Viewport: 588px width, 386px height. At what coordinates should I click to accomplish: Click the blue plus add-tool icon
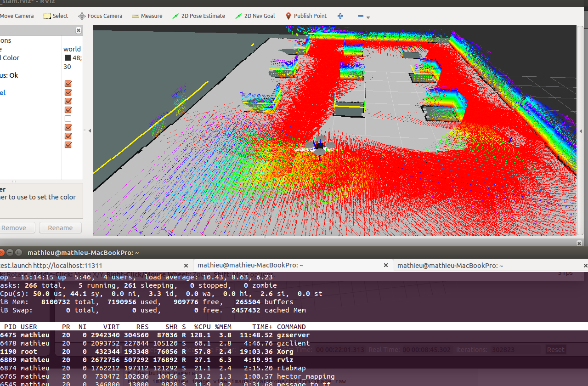[x=340, y=16]
